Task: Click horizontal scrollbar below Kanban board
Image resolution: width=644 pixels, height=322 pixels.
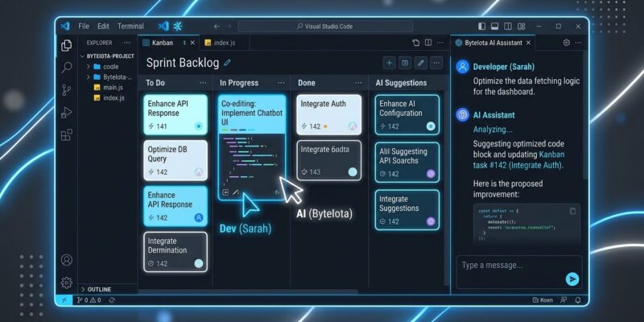Action: click(x=248, y=292)
